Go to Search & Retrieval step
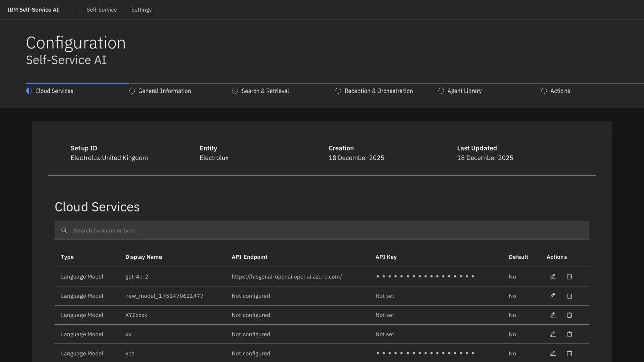Screen dimensions: 644x362 click(265, 91)
